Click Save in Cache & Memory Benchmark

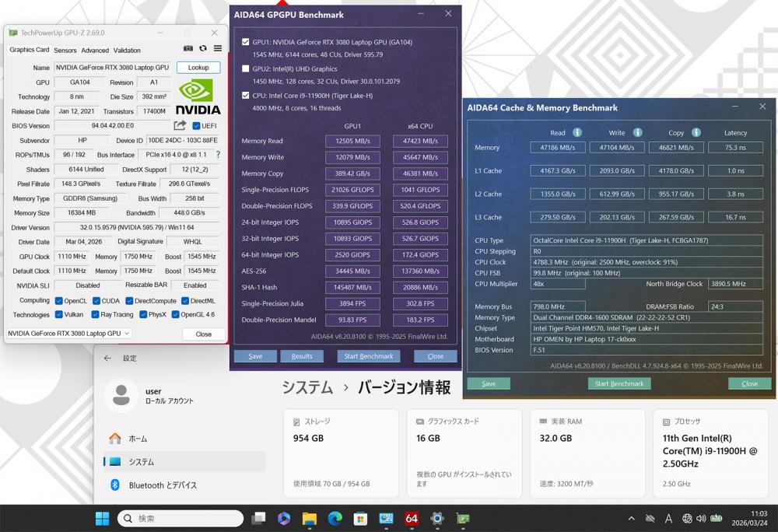(x=489, y=383)
